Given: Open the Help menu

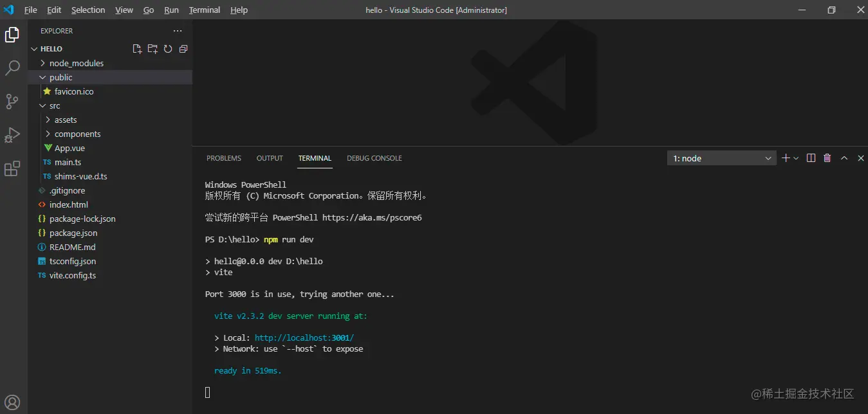Looking at the screenshot, I should pyautogui.click(x=239, y=10).
